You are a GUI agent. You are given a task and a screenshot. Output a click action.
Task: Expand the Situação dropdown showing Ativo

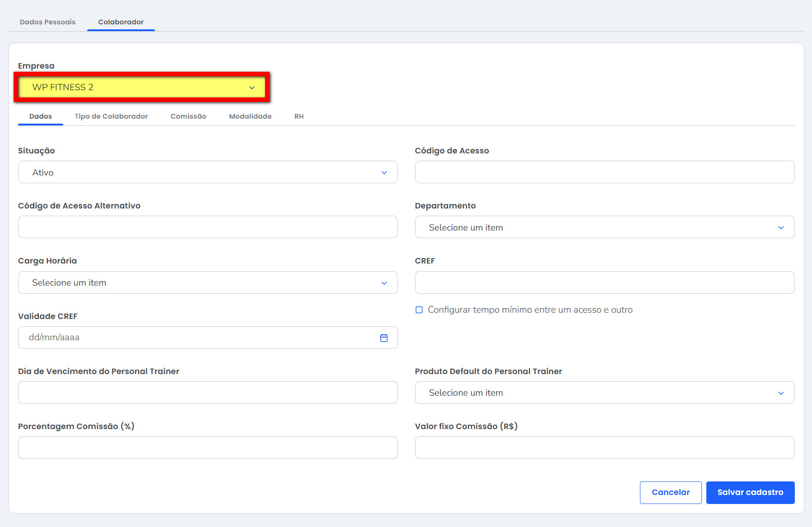(208, 172)
